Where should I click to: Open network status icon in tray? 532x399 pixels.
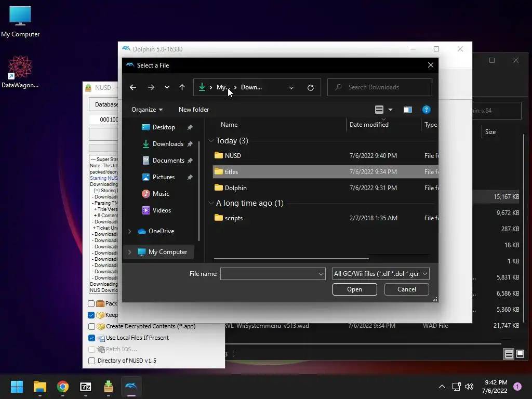click(x=456, y=387)
